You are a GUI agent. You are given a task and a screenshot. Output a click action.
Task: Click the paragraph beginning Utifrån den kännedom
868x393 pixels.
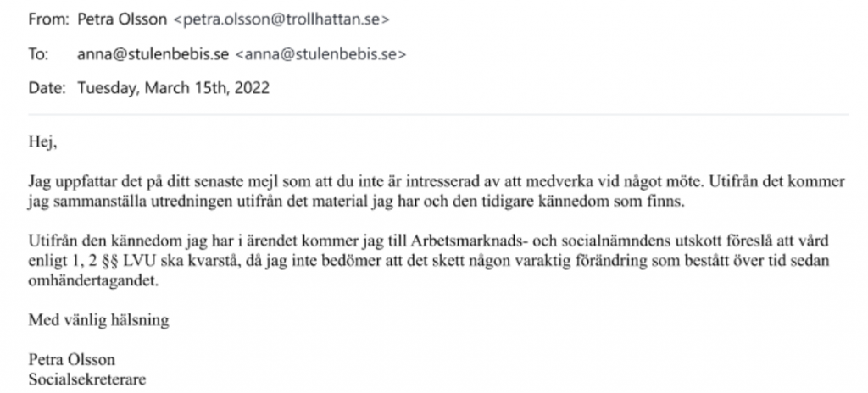coord(430,260)
